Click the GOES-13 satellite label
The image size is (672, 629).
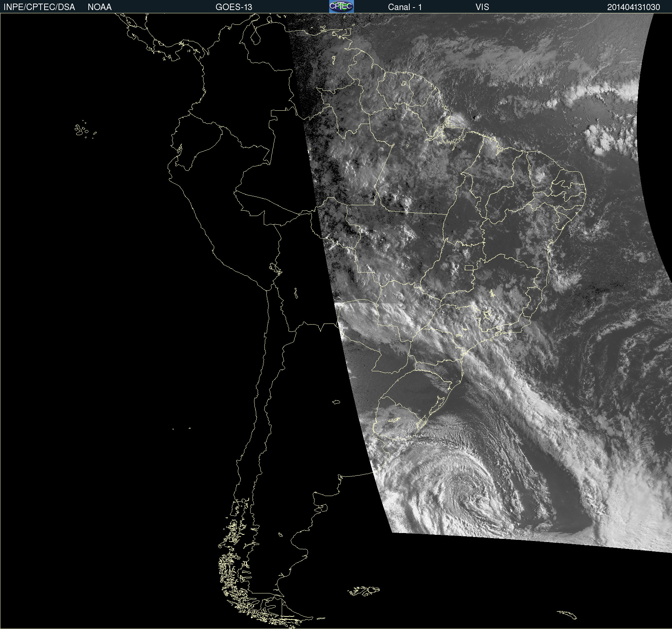(234, 7)
